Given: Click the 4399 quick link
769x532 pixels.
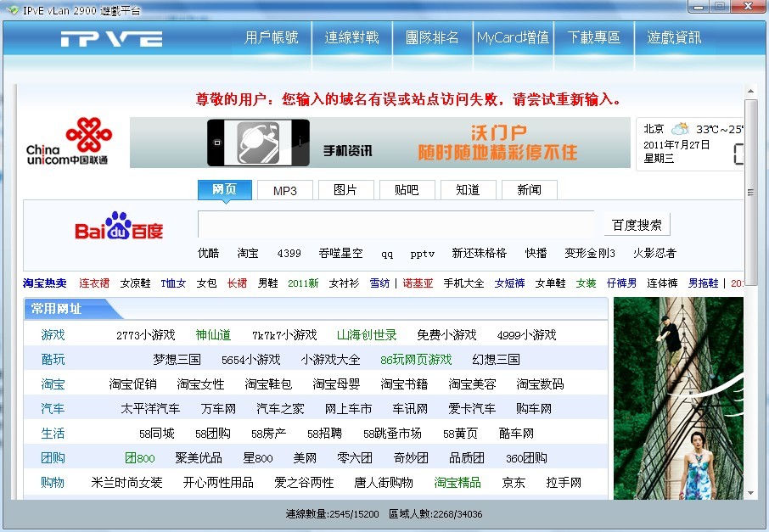Looking at the screenshot, I should (x=289, y=254).
